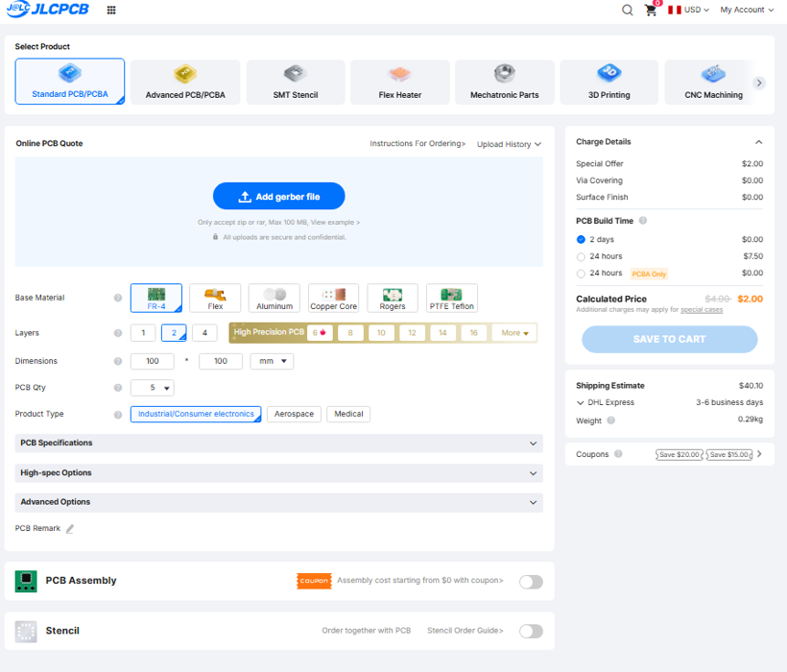Select the 3D Printing product tab
The height and width of the screenshot is (672, 787).
point(608,83)
